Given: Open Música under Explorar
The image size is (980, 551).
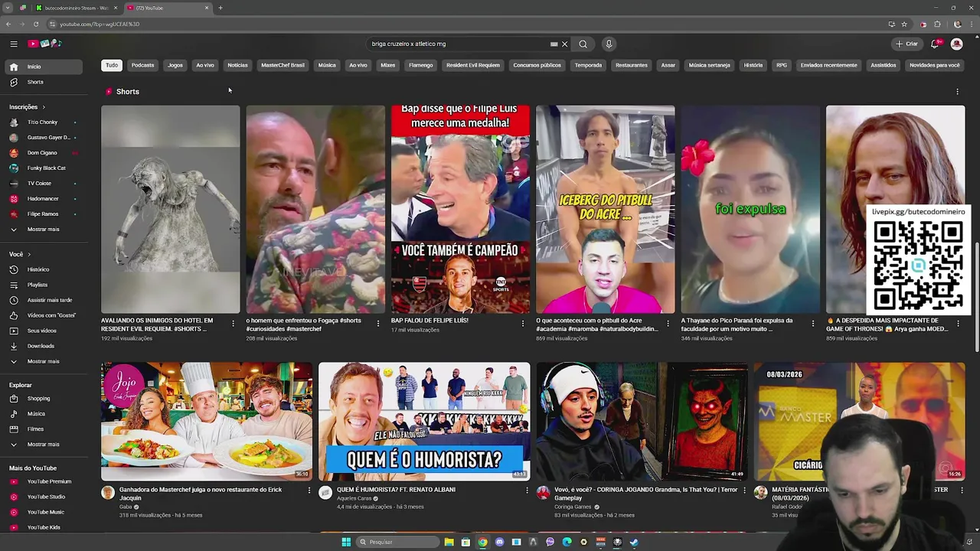Looking at the screenshot, I should pyautogui.click(x=44, y=414).
